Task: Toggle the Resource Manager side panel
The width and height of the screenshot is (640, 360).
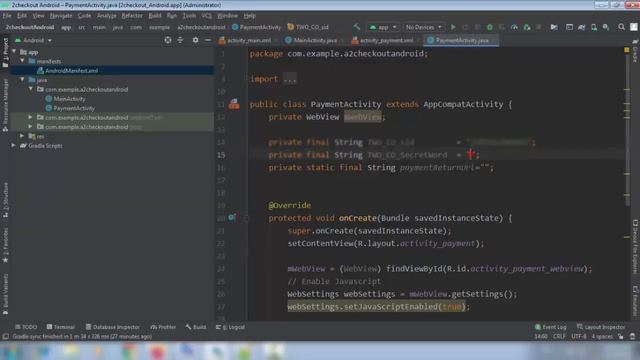Action: (x=5, y=105)
